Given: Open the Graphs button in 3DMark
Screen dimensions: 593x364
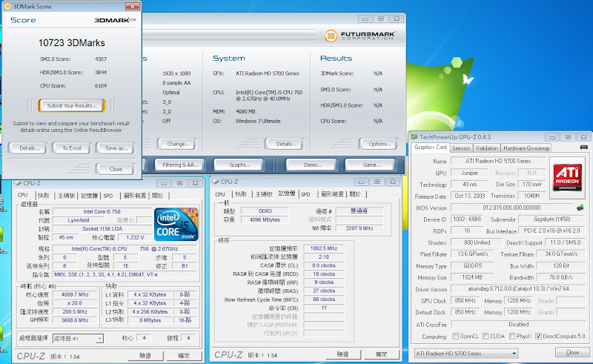Looking at the screenshot, I should [239, 165].
